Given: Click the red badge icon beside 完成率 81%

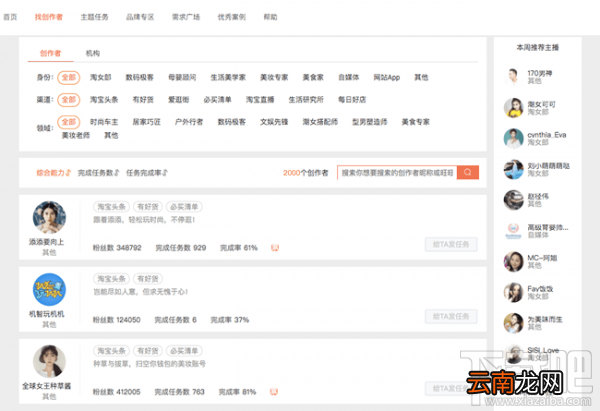Looking at the screenshot, I should (274, 392).
